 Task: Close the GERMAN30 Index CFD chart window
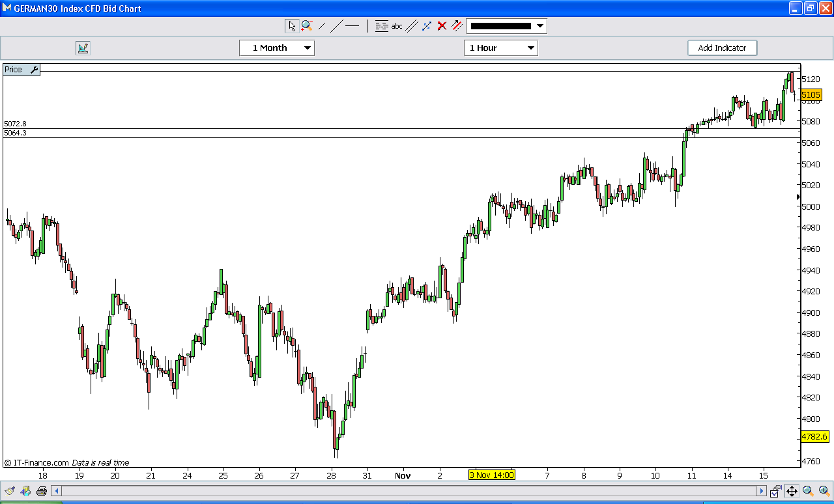pyautogui.click(x=824, y=8)
